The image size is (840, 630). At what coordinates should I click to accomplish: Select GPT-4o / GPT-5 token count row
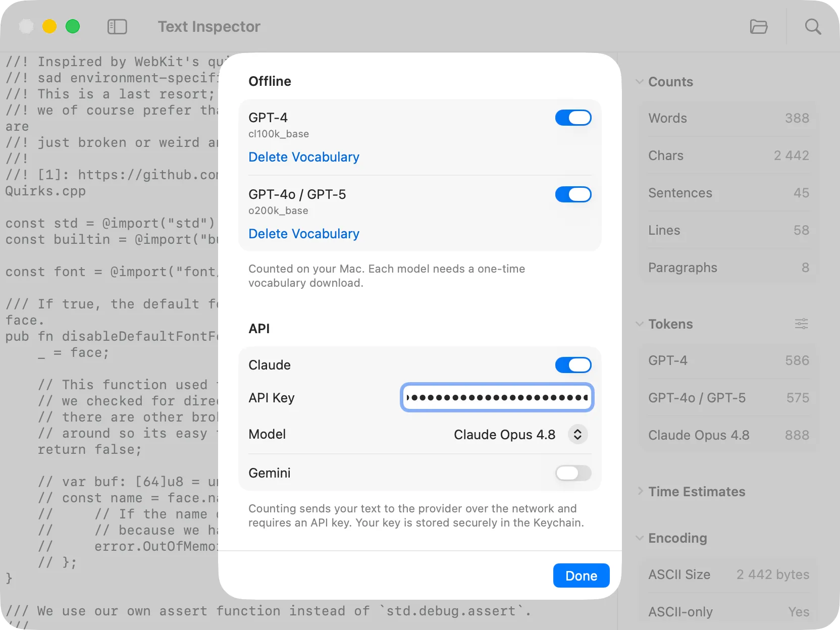point(728,398)
